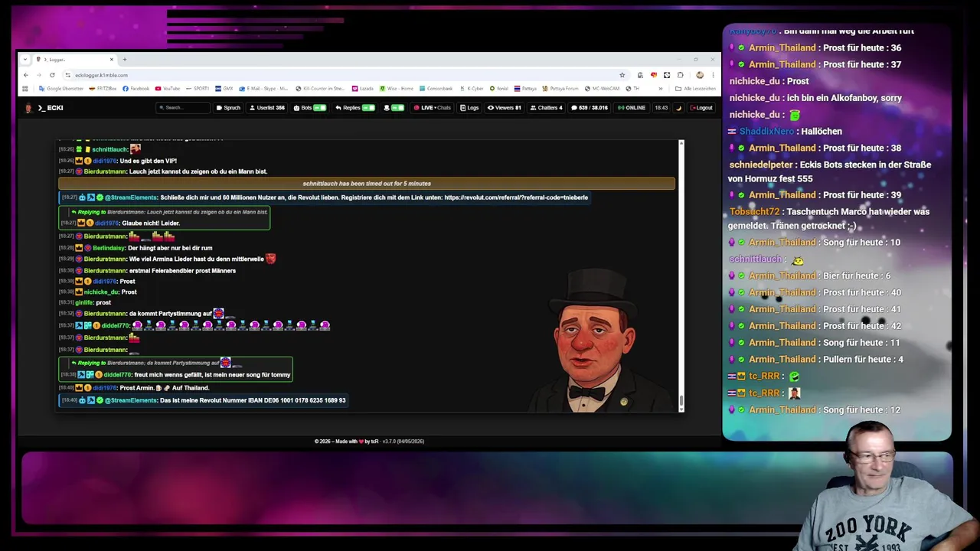
Task: Open the Logs page
Action: click(x=469, y=108)
